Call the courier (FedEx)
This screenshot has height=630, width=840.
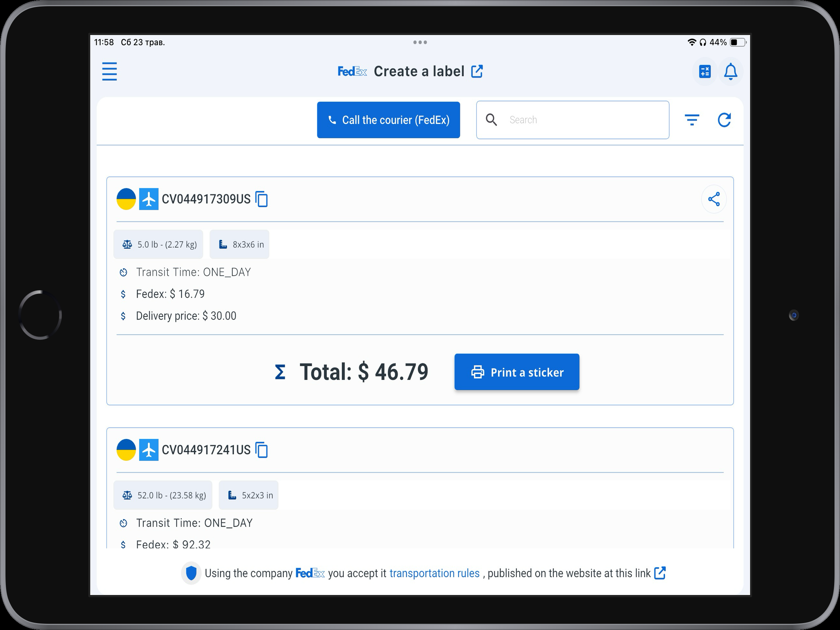click(x=388, y=120)
